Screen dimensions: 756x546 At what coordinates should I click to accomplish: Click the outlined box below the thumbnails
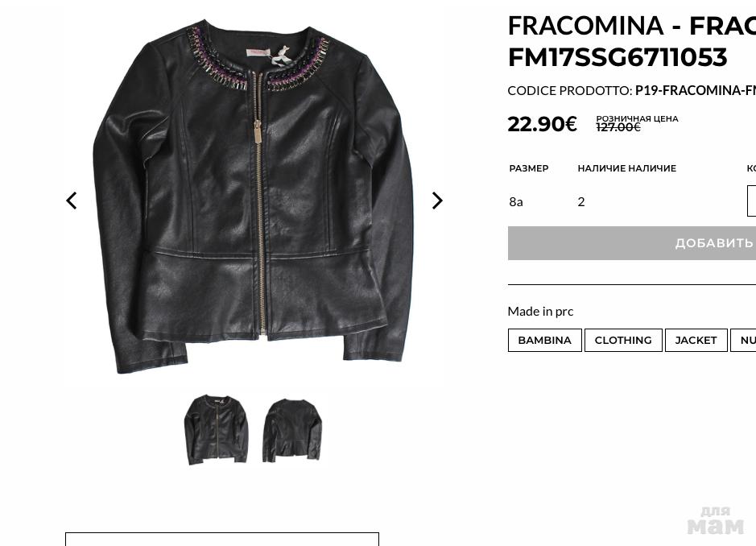click(221, 539)
